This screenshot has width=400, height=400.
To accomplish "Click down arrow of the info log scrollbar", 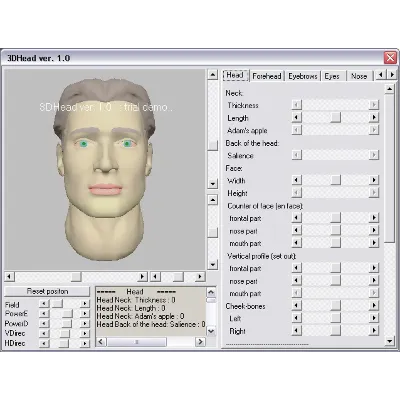I will (211, 331).
